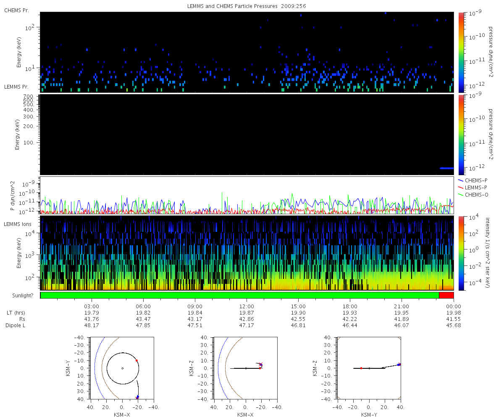The width and height of the screenshot is (504, 420).
Task: Click the blue LEMMS Pr. streak at lower right
Action: tap(446, 168)
